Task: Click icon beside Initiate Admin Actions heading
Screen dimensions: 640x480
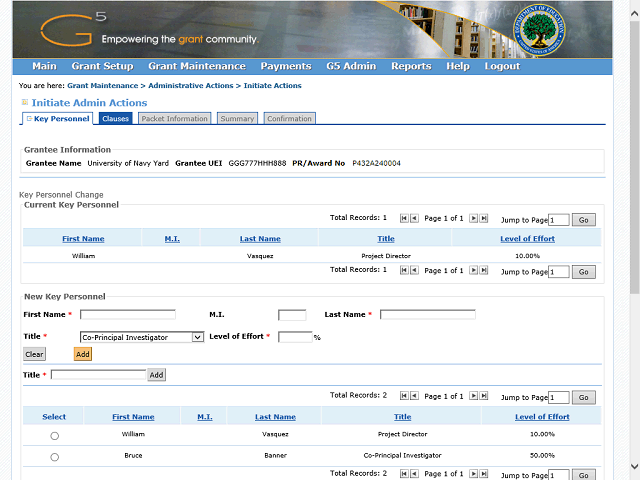Action: click(25, 102)
